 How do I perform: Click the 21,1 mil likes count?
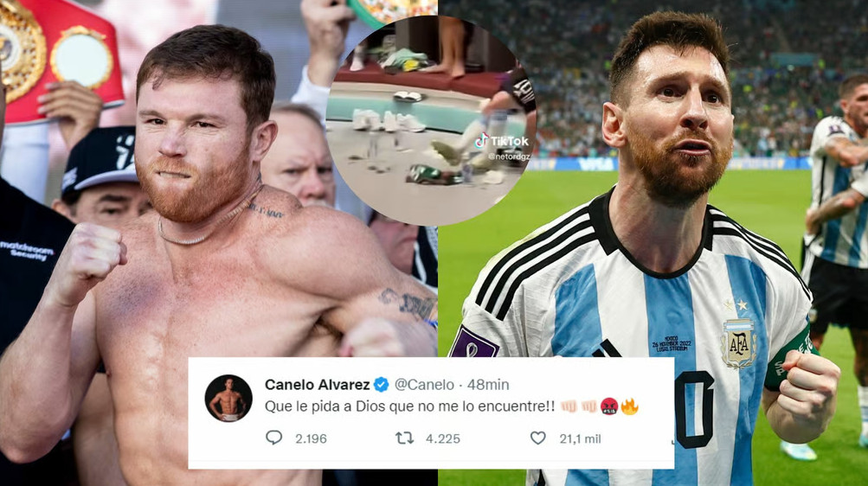580,438
